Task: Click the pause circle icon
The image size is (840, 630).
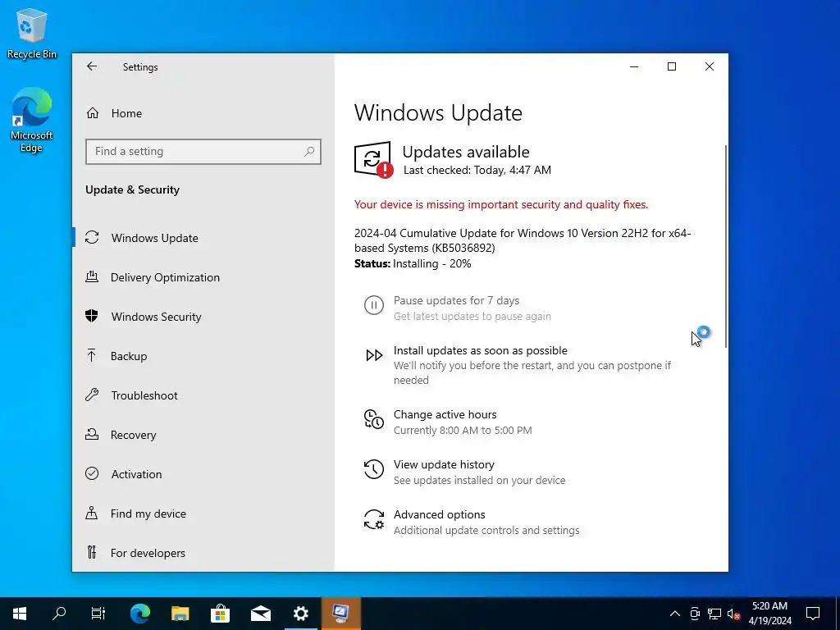Action: 373,305
